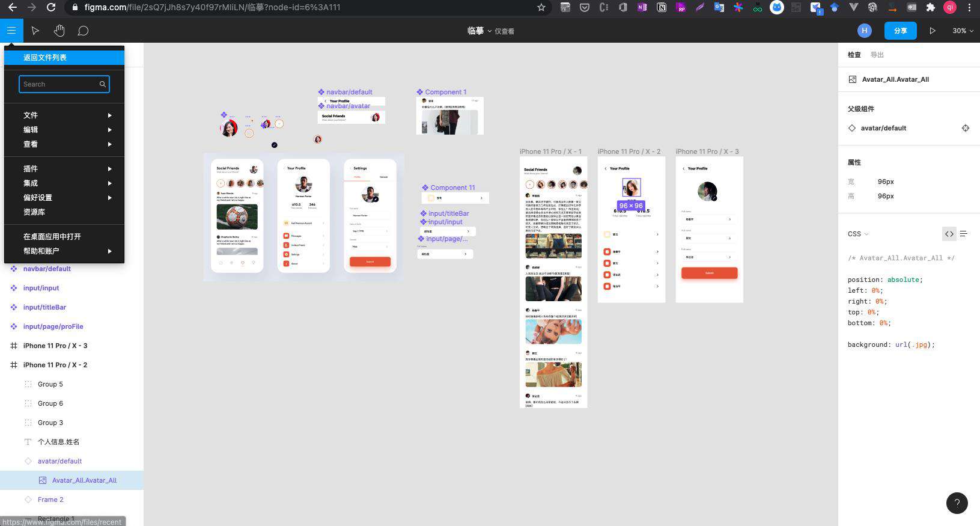Bookmark the page with star icon
This screenshot has width=980, height=526.
coord(541,7)
